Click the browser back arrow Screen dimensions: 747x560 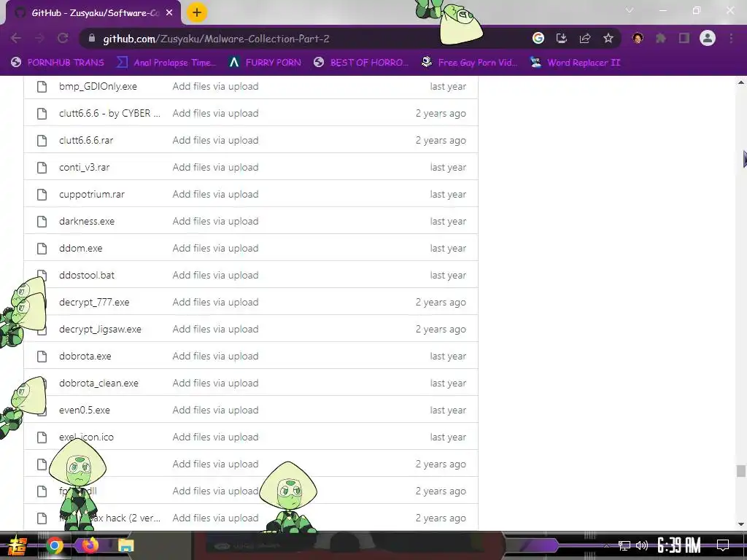[x=16, y=39]
